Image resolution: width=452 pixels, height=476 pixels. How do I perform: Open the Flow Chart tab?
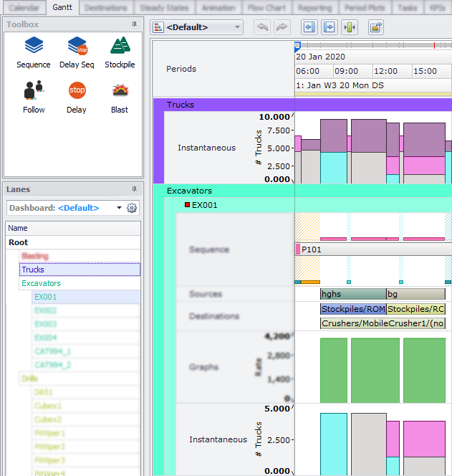(266, 7)
